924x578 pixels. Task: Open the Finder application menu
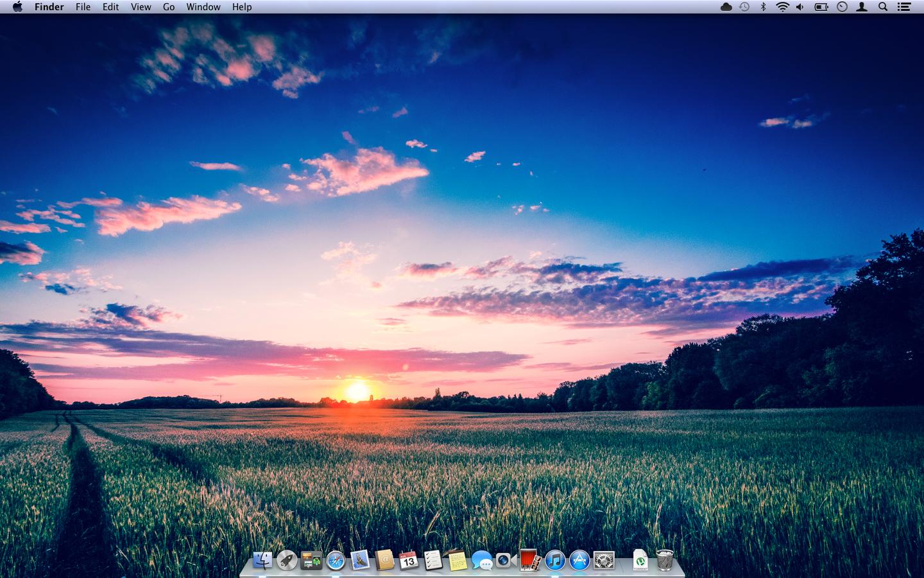tap(49, 7)
